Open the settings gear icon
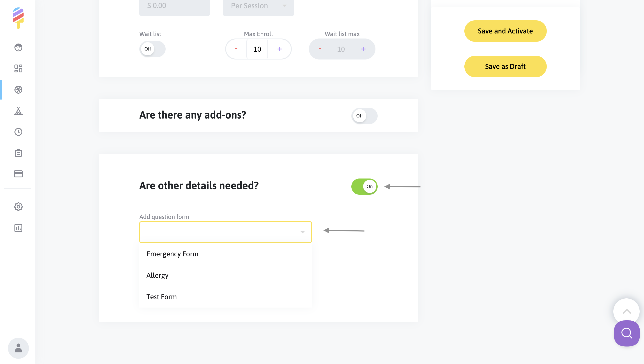The width and height of the screenshot is (644, 364). (x=18, y=207)
